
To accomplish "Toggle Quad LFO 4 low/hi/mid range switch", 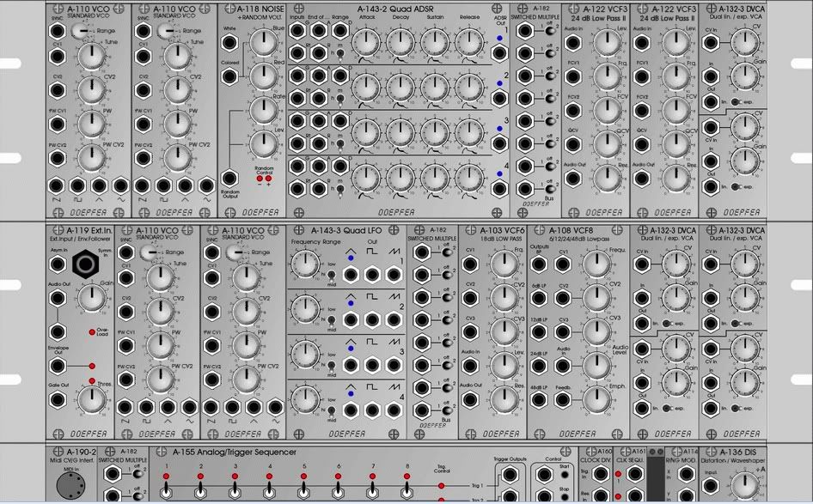I will click(331, 411).
